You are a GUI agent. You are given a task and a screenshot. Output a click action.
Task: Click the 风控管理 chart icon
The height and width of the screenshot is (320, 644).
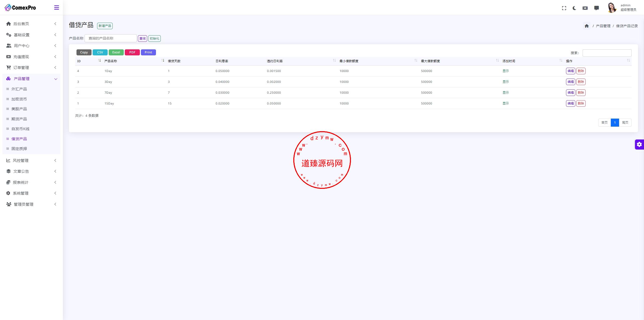coord(8,160)
